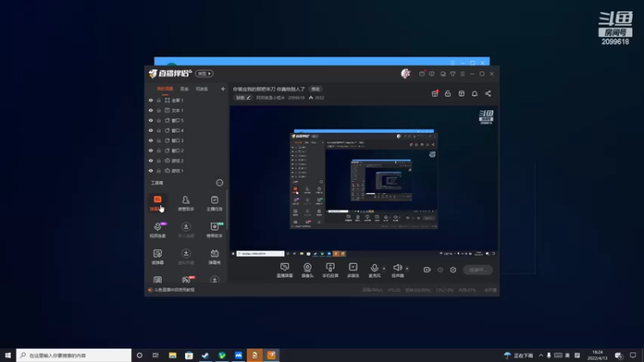The image size is (644, 362).
Task: Click the share icon in the stream header
Action: pos(488,93)
